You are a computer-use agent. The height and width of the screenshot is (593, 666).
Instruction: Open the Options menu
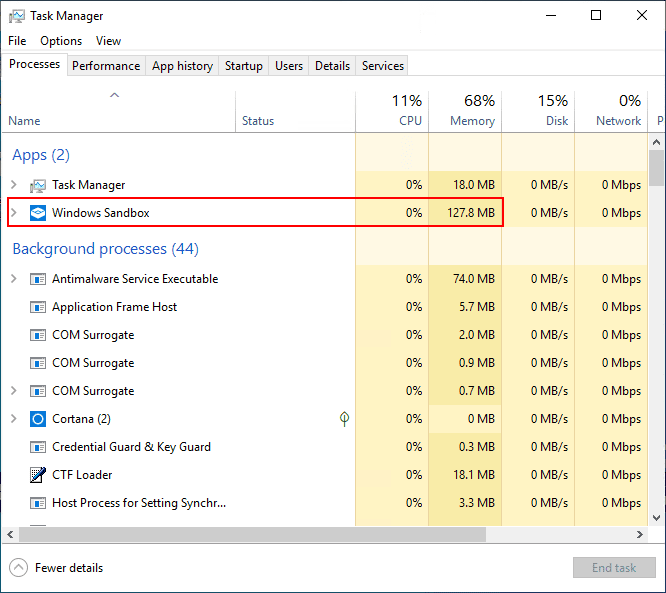(x=61, y=41)
